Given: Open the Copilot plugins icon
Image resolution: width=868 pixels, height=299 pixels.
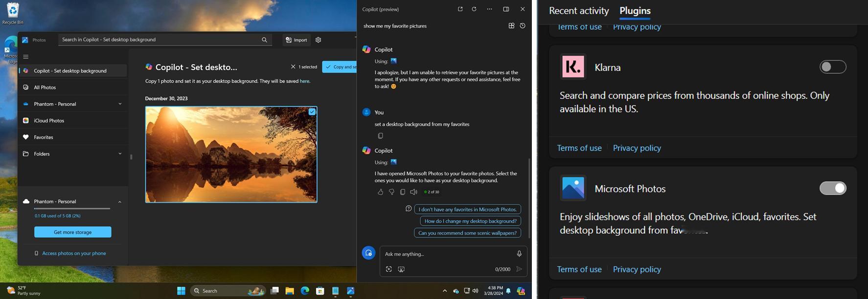Looking at the screenshot, I should click(511, 26).
